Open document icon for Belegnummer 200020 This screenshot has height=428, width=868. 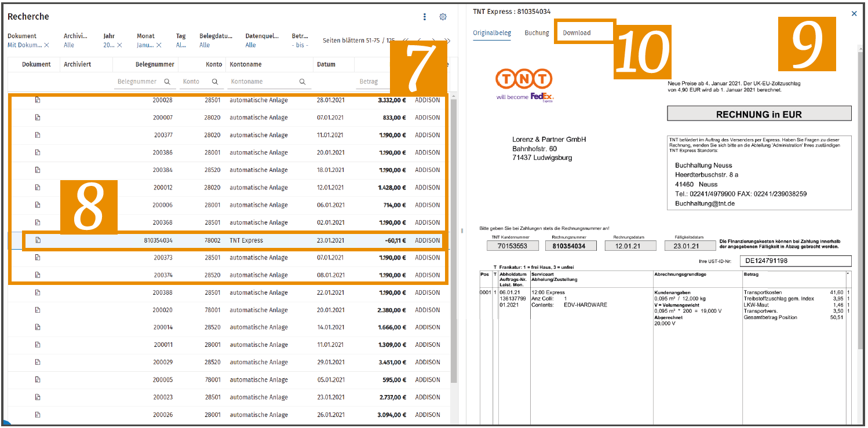(38, 310)
